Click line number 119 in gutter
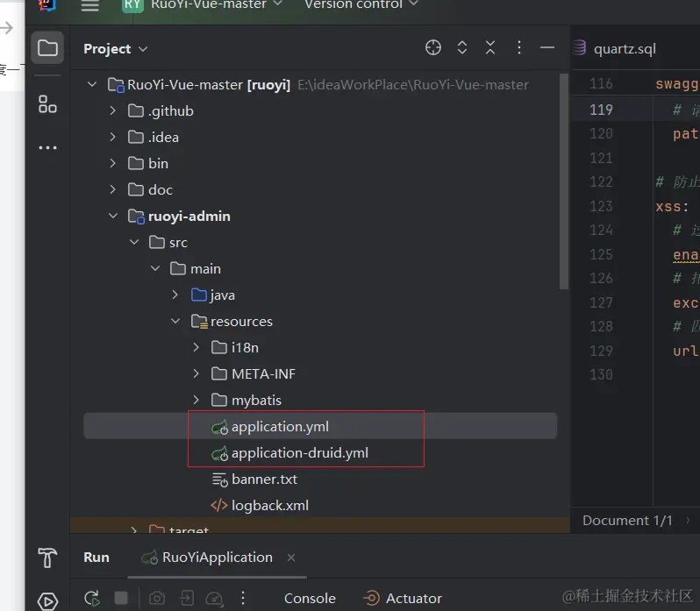This screenshot has height=611, width=700. (601, 110)
